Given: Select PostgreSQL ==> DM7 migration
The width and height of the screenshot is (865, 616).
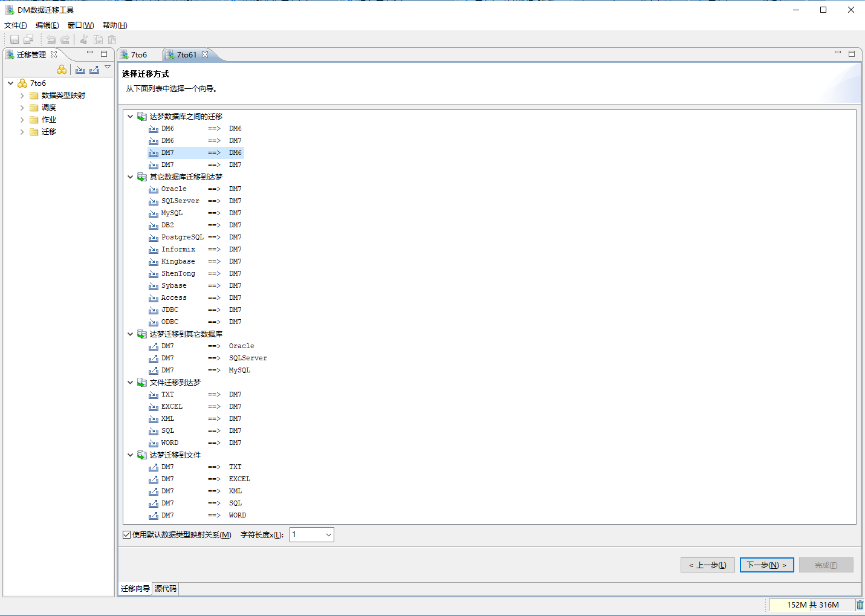Looking at the screenshot, I should pos(195,238).
